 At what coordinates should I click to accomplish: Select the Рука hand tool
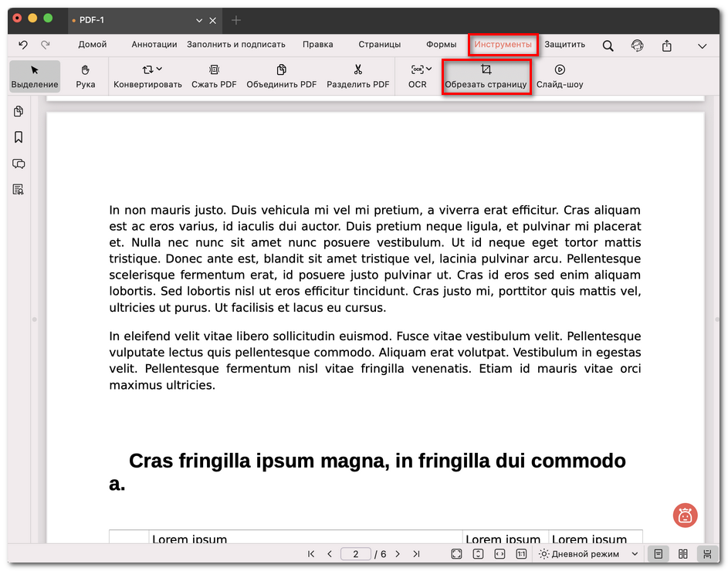click(x=86, y=76)
